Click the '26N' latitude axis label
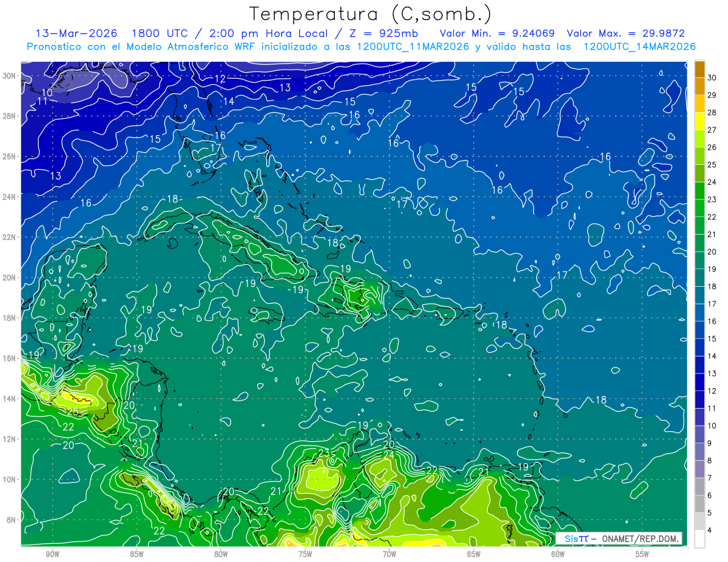This screenshot has height=562, width=728. (9, 156)
